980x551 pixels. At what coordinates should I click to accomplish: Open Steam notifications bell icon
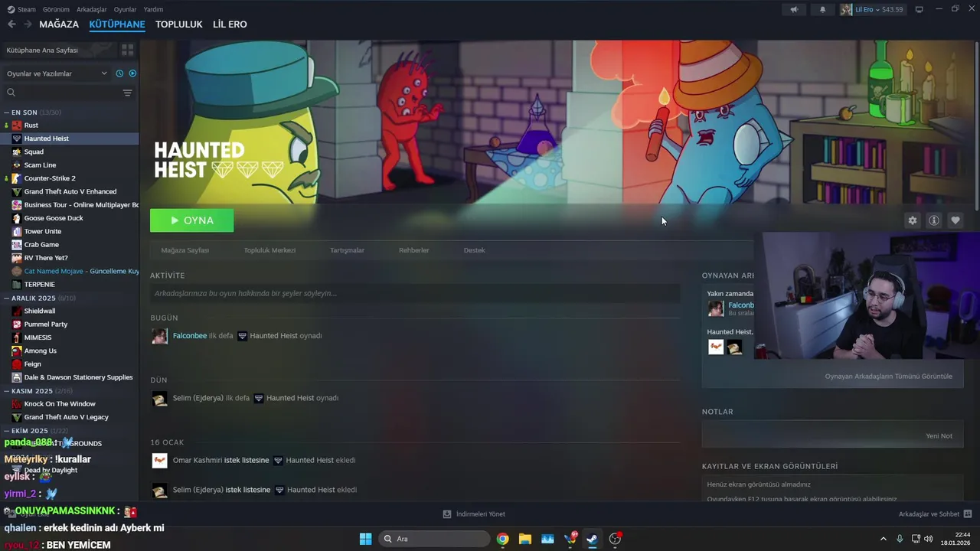(x=823, y=9)
